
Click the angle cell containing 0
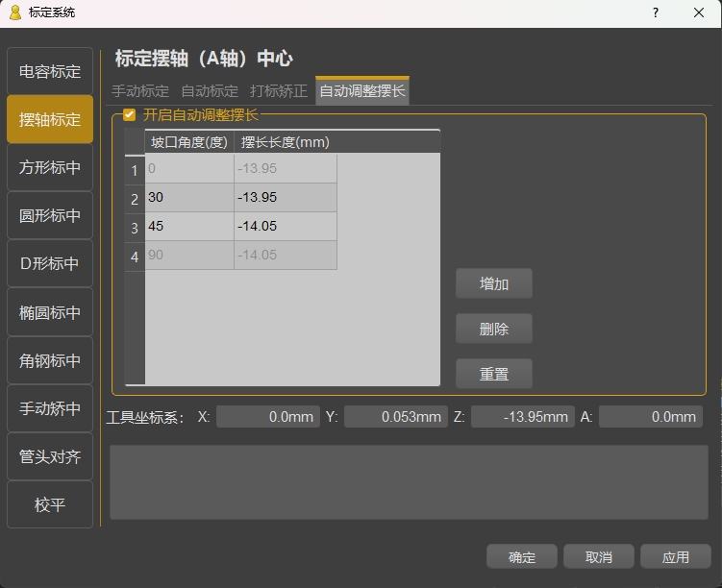(x=189, y=169)
